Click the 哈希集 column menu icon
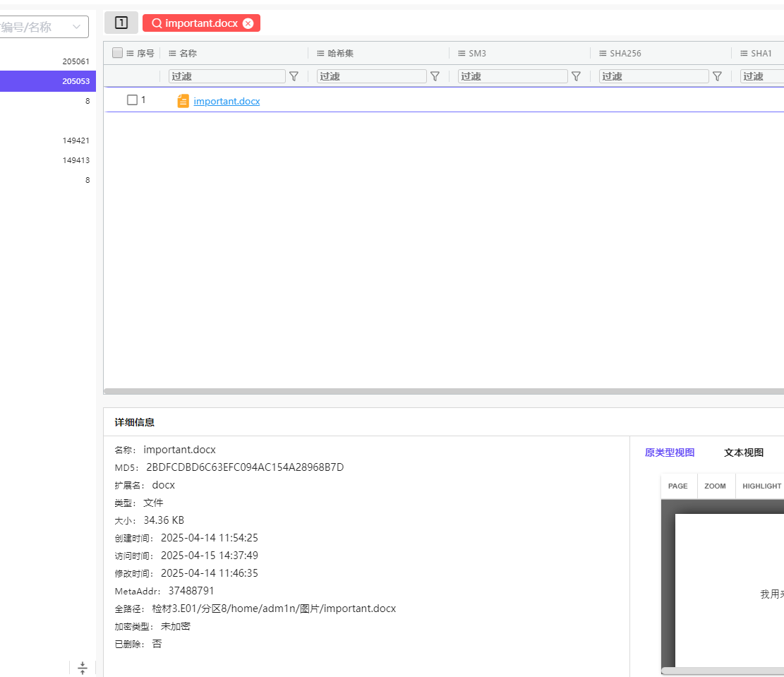 321,54
